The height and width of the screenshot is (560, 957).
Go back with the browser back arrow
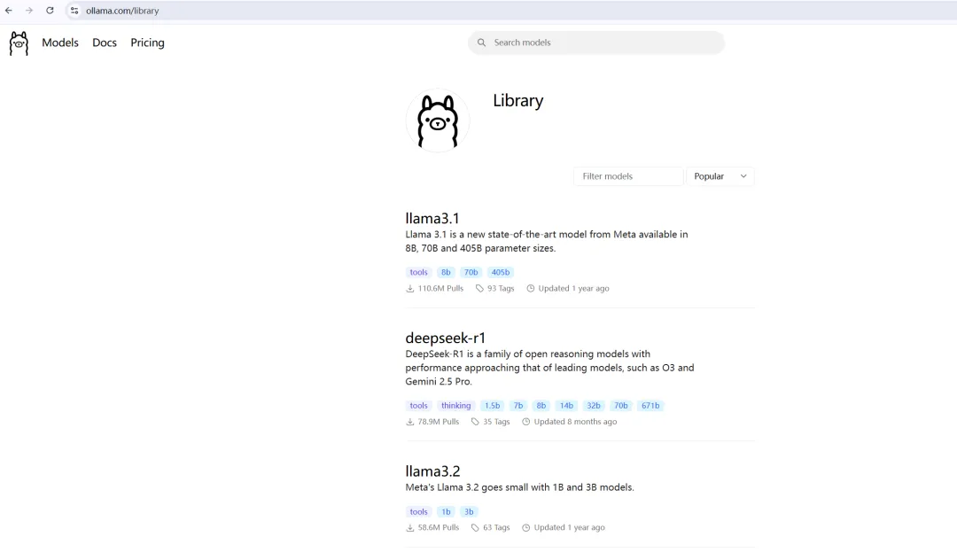coord(9,11)
